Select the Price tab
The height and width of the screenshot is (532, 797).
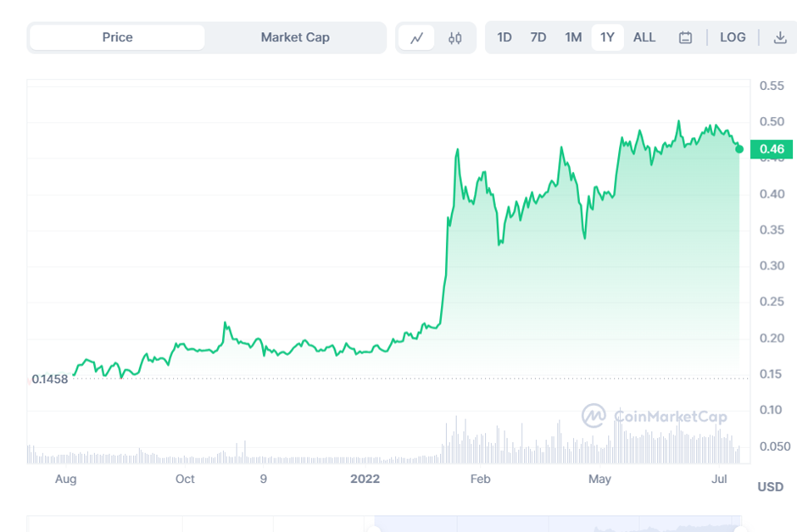point(117,37)
